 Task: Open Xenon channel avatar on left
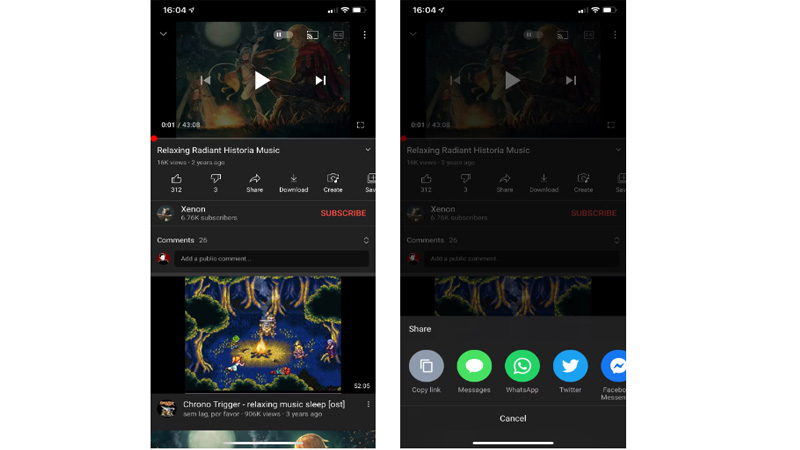[x=165, y=213]
